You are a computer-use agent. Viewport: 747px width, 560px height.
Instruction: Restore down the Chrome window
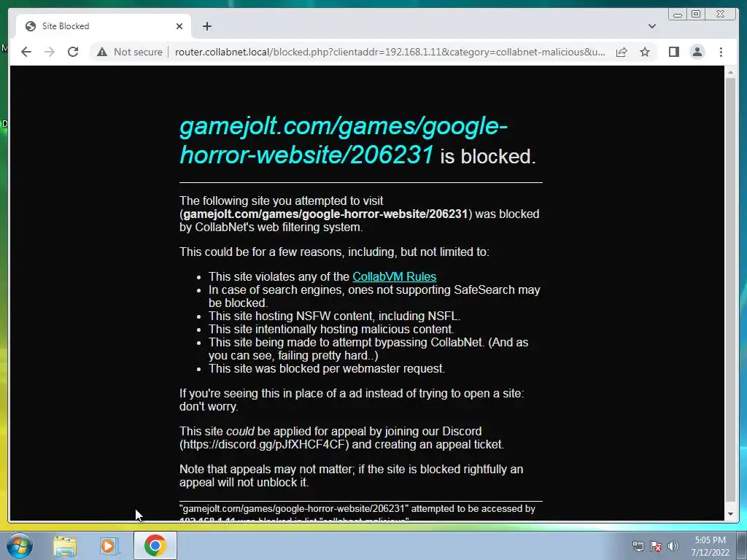click(x=696, y=15)
